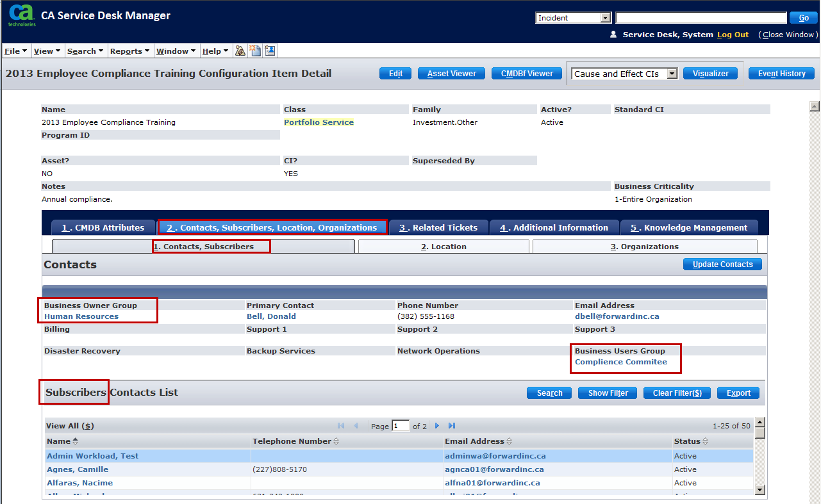Jump to first page of subscribers
Screen dimensions: 821x504
click(x=341, y=426)
